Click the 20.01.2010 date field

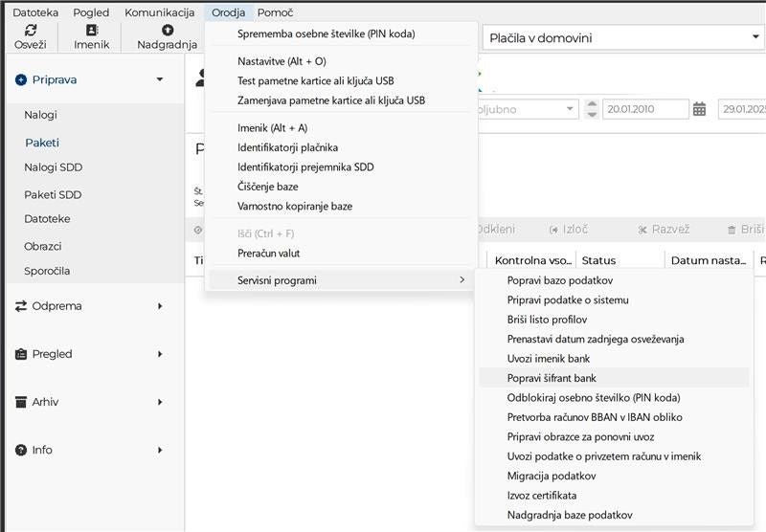643,109
